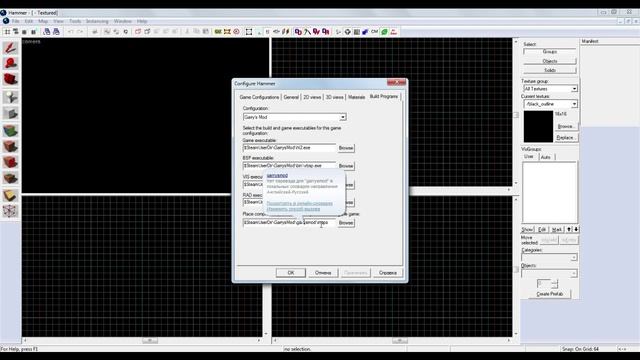Click the bottom-left viewport horizontal scrollbar

coord(142,340)
